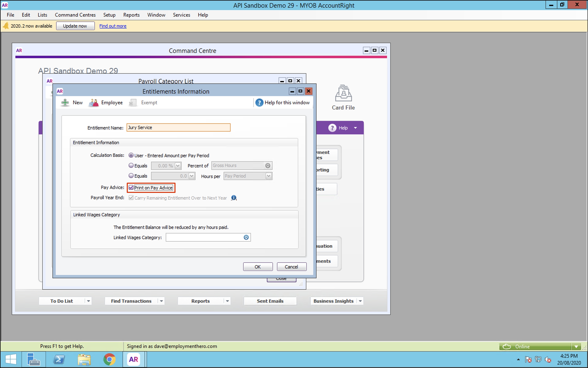The image size is (588, 368).
Task: Uncheck Print on Pay Advice checkbox
Action: [131, 187]
